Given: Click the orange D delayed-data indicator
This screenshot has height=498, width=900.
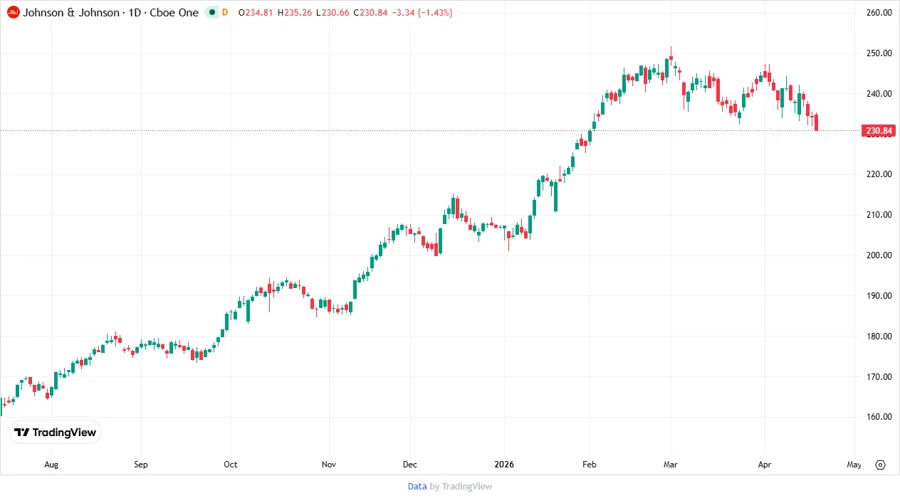Looking at the screenshot, I should tap(224, 12).
